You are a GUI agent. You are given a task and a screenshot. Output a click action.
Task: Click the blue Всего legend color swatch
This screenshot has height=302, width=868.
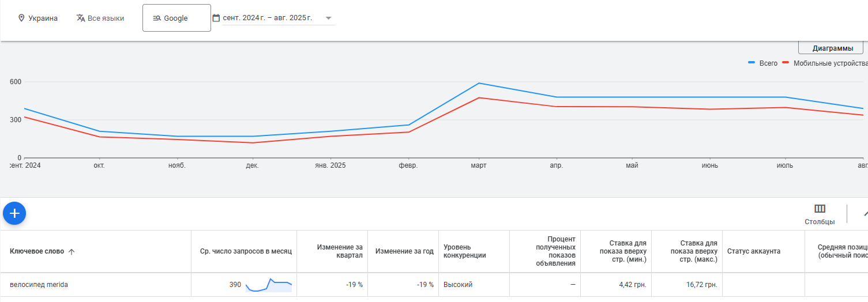751,62
